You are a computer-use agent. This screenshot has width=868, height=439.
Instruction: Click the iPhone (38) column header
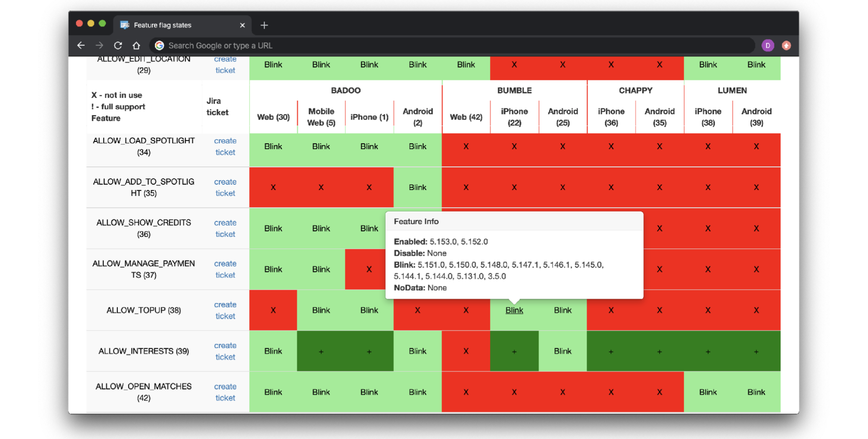[708, 117]
